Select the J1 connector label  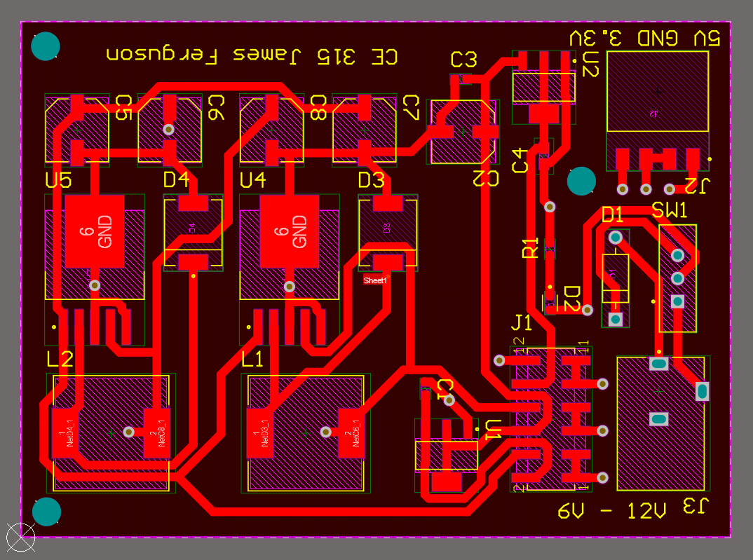point(522,322)
